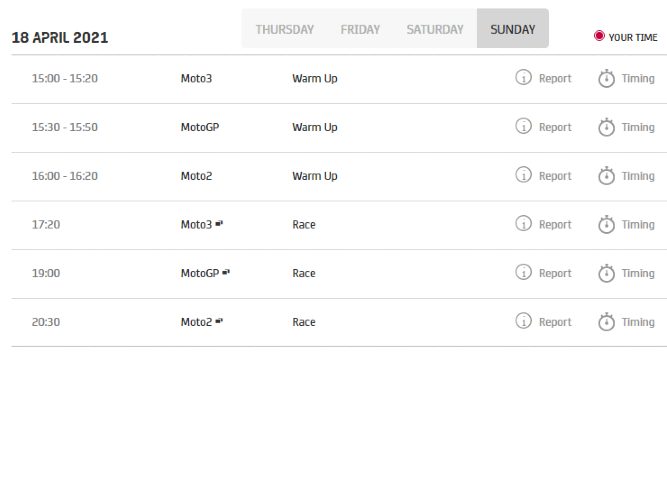Switch to the Thursday tab

click(x=284, y=30)
